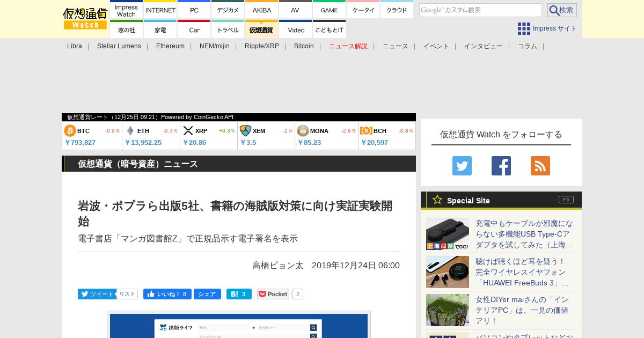This screenshot has width=644, height=338.
Task: Click the search 検索 button
Action: [562, 10]
